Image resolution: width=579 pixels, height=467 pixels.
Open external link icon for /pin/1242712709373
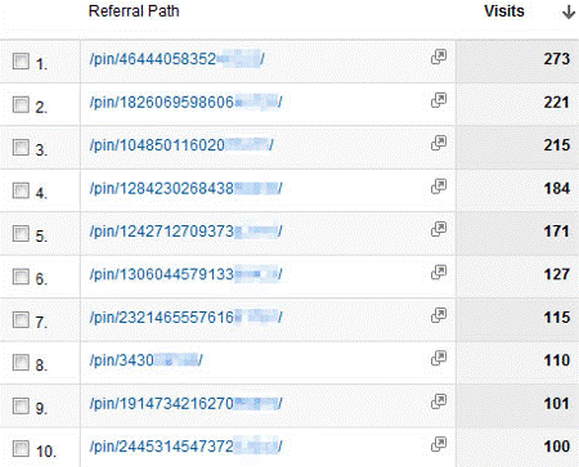click(439, 229)
